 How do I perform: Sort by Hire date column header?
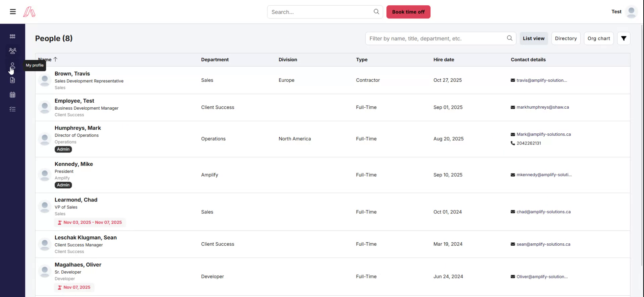pyautogui.click(x=444, y=60)
